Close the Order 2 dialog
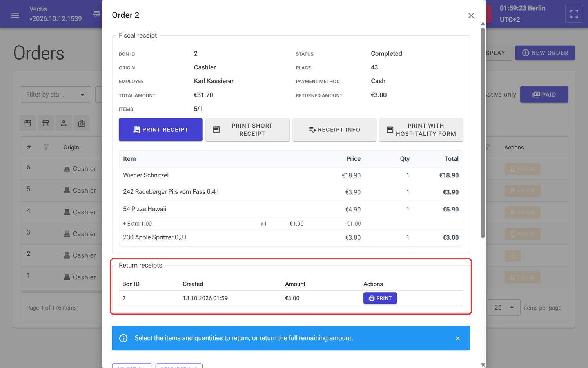Image resolution: width=588 pixels, height=368 pixels. coord(471,15)
